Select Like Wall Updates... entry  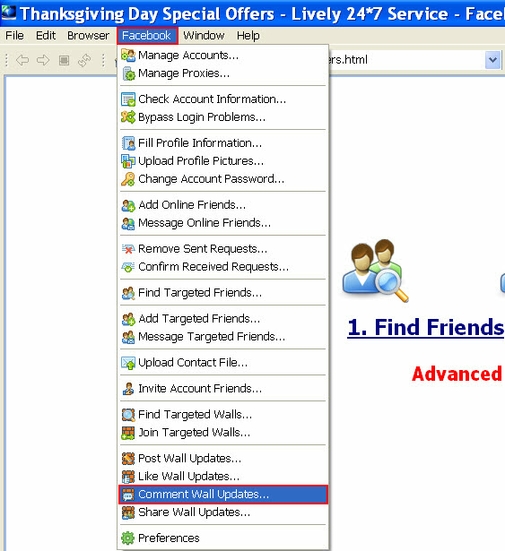tap(223, 477)
